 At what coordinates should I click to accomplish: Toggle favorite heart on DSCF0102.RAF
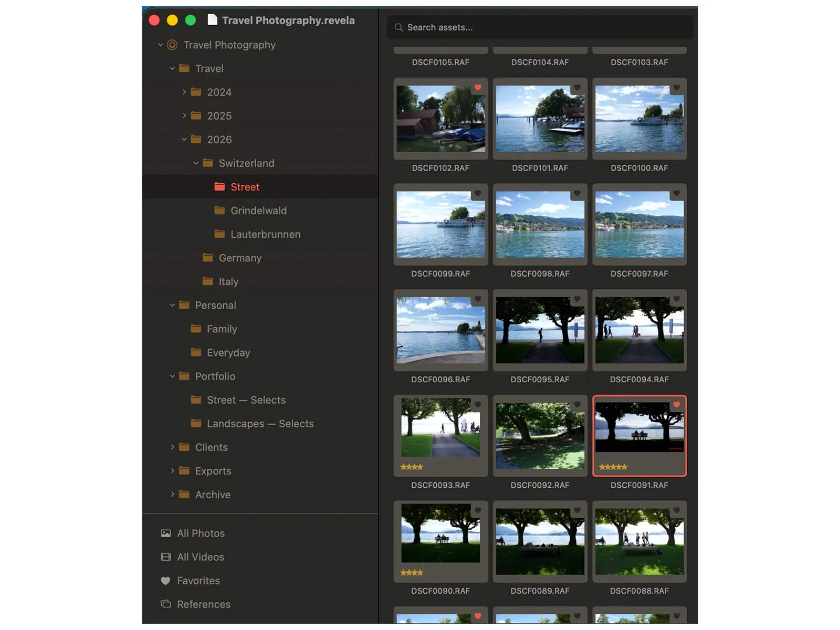[478, 88]
